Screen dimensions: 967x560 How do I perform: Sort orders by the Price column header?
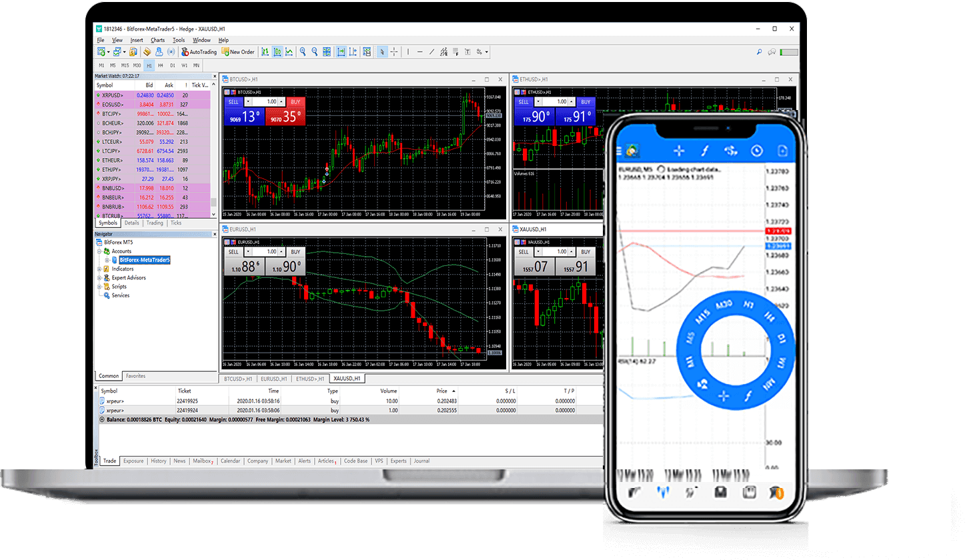(441, 391)
